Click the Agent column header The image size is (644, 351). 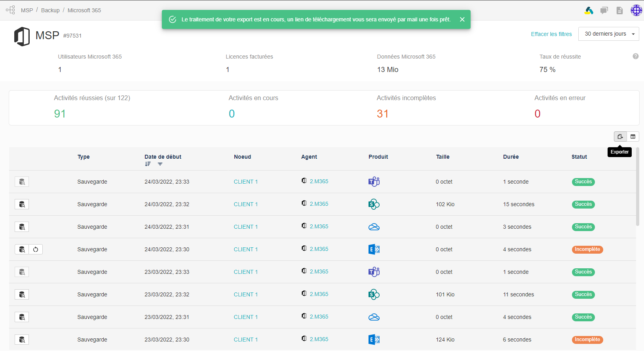click(309, 157)
